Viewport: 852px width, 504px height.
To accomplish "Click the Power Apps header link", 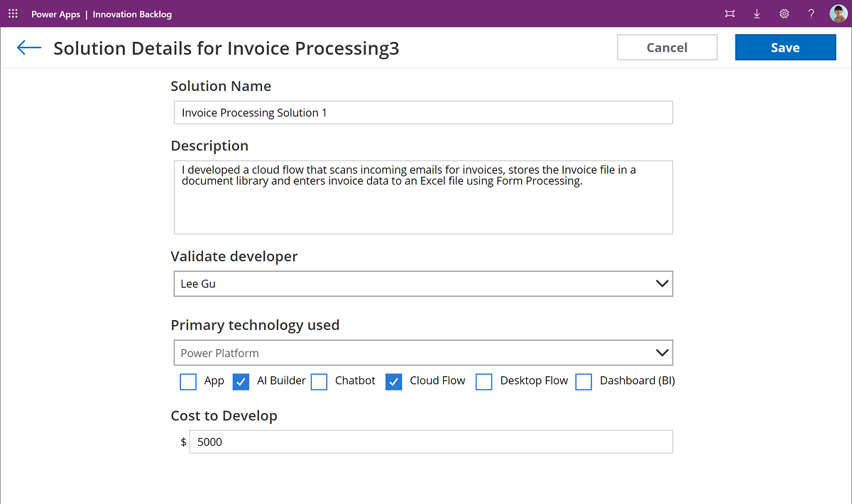I will tap(55, 14).
